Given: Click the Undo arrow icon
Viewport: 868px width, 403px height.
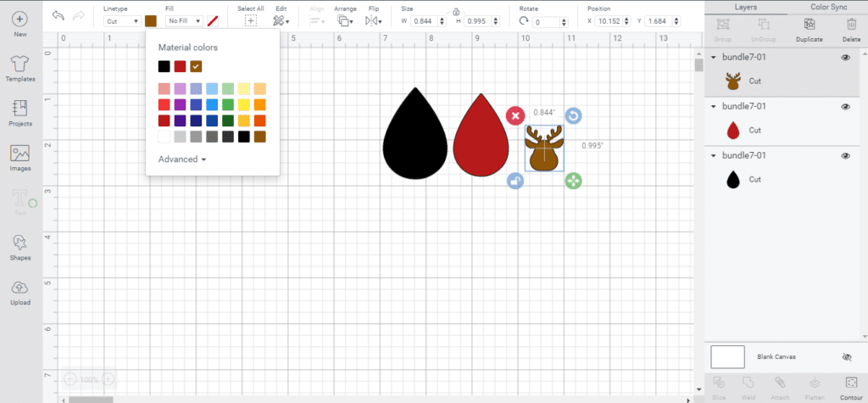Looking at the screenshot, I should tap(58, 16).
